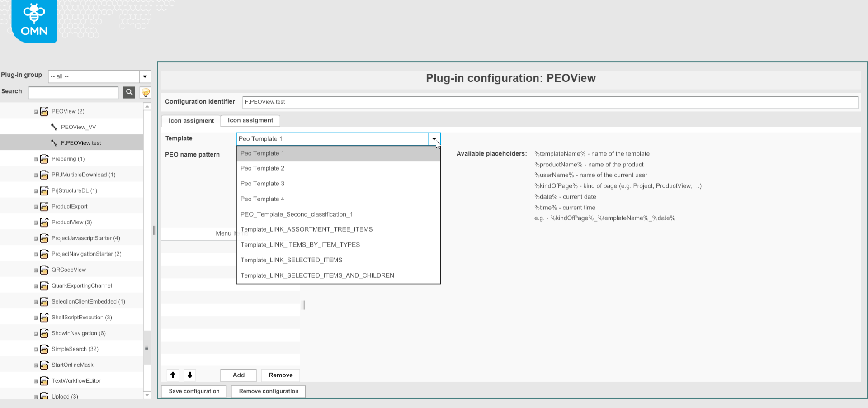Close the Template dropdown via its arrow
The height and width of the screenshot is (408, 868).
(434, 139)
